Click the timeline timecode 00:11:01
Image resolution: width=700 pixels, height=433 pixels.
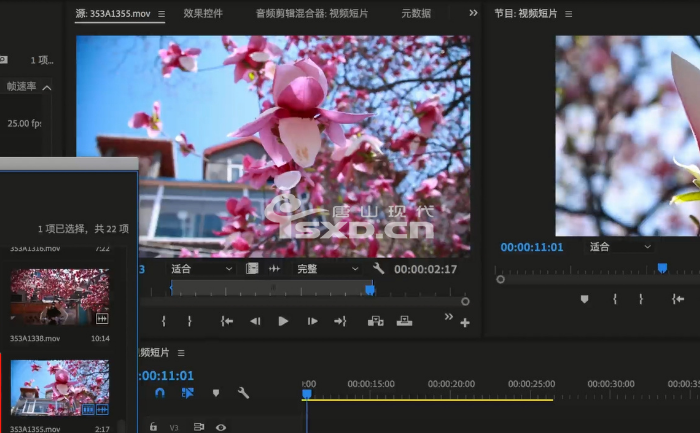click(166, 375)
